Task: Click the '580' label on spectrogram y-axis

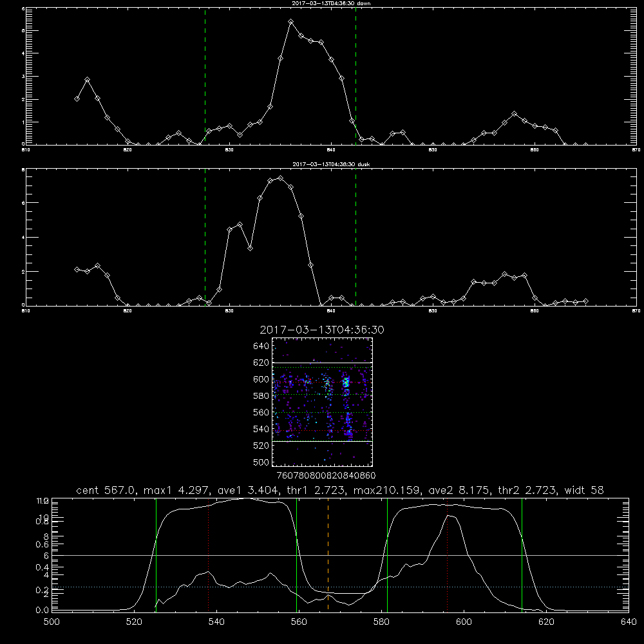Action: click(261, 396)
